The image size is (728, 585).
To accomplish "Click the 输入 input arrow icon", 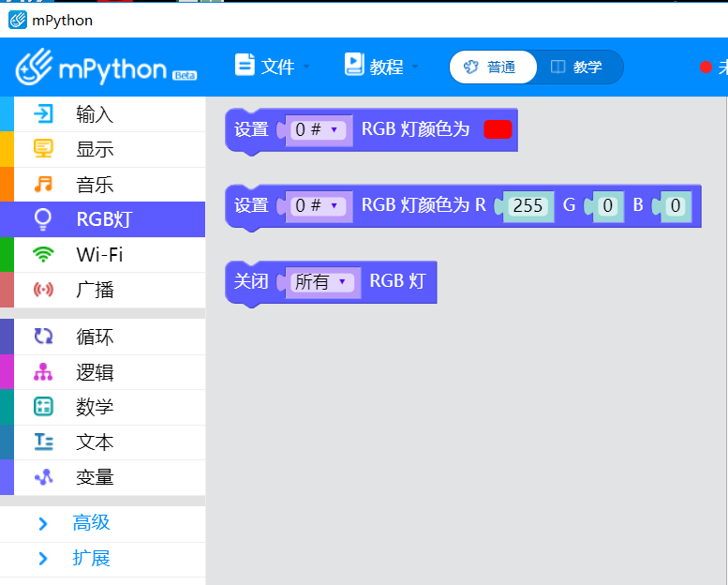I will point(43,113).
